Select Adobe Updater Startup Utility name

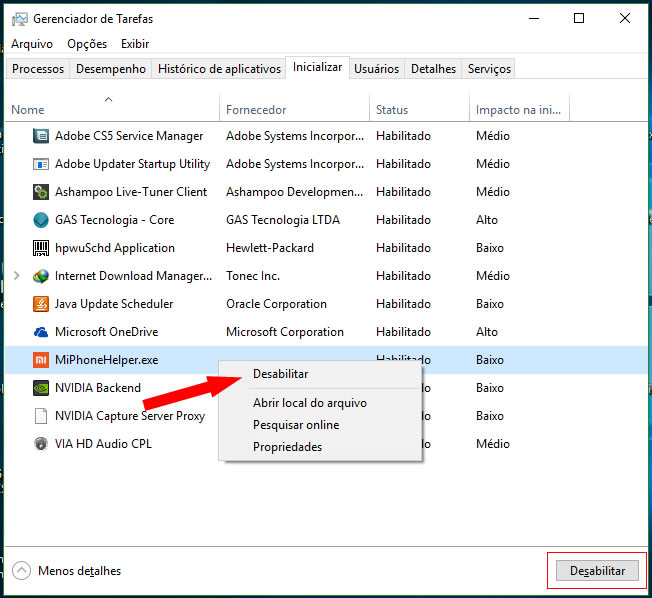[132, 164]
